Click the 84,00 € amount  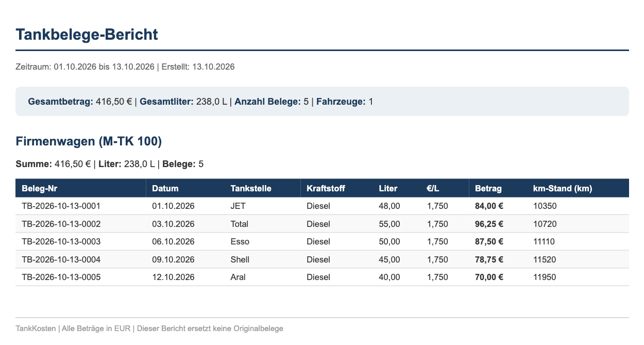(x=489, y=206)
